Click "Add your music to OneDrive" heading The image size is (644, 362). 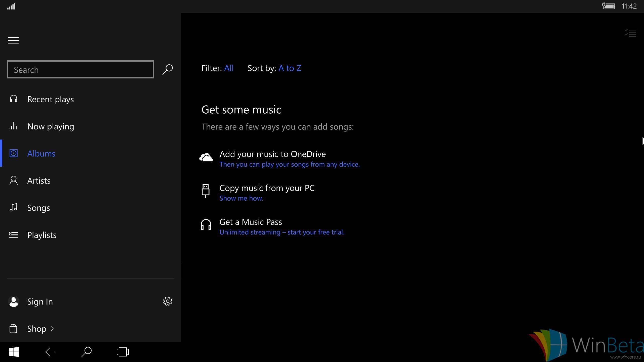(273, 154)
